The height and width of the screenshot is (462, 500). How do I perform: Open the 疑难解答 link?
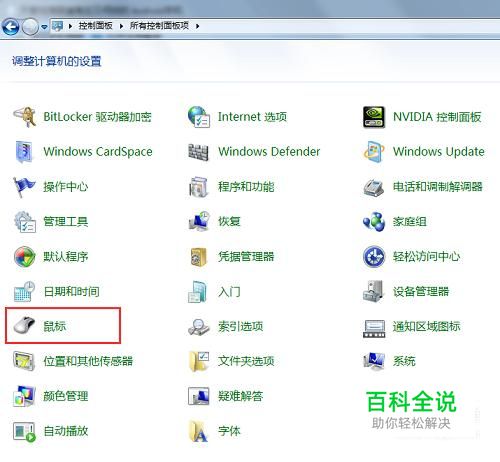(x=240, y=396)
